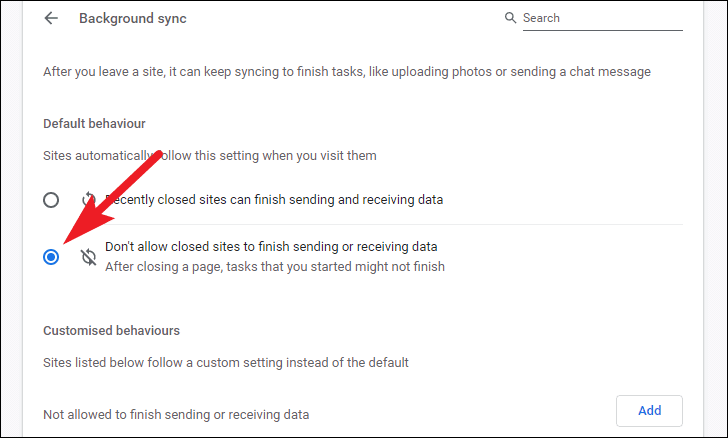Screen dimensions: 728x438
Task: Click the 'Default behaviour' heading
Action: tap(94, 124)
